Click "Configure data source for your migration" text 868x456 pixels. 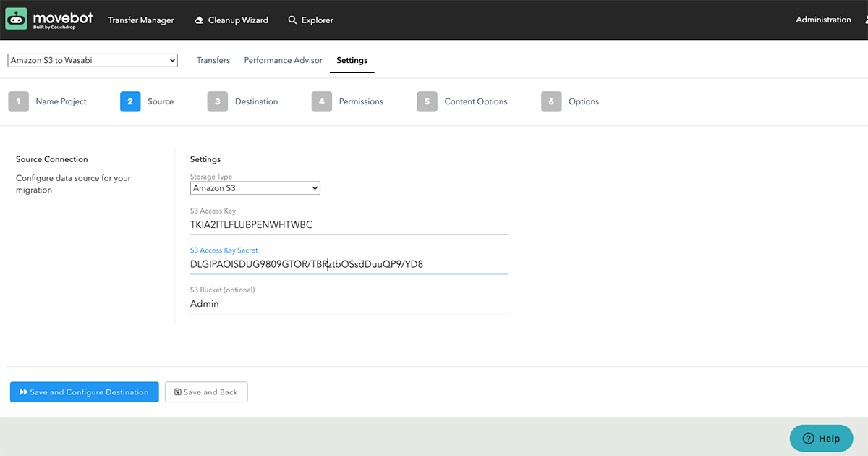pyautogui.click(x=73, y=184)
